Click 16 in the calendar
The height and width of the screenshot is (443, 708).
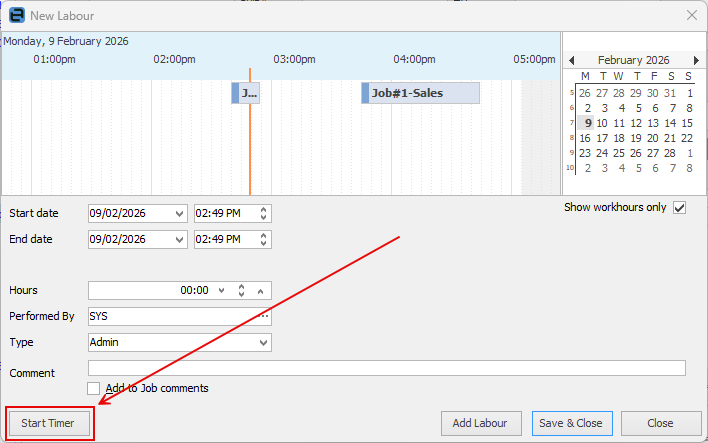[585, 138]
